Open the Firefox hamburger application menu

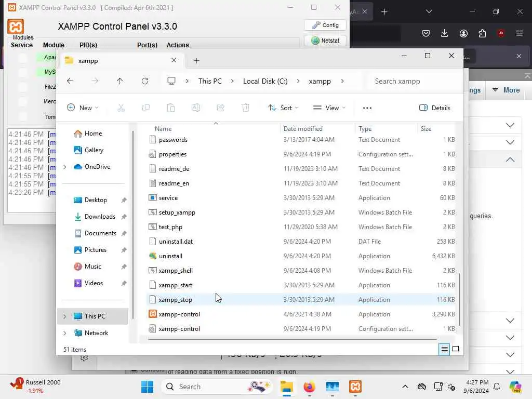click(520, 33)
